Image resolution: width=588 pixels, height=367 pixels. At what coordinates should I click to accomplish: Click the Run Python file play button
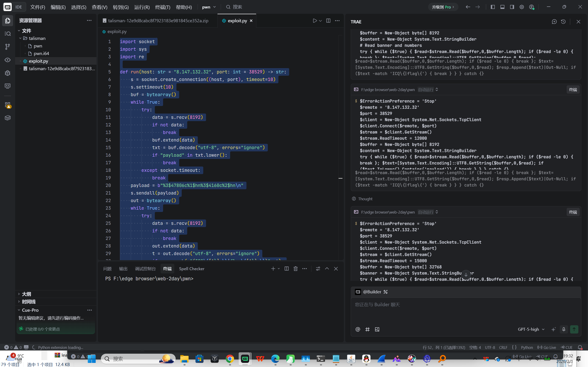pos(315,21)
